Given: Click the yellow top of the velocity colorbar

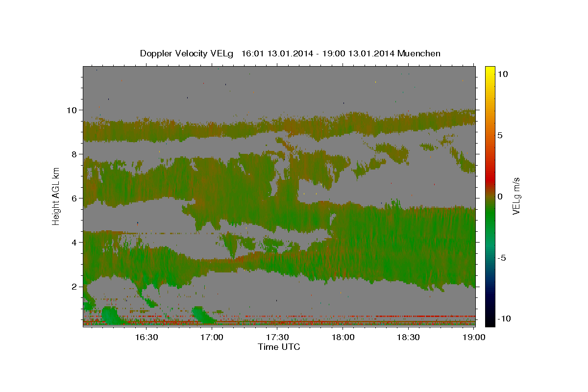Looking at the screenshot, I should click(490, 71).
